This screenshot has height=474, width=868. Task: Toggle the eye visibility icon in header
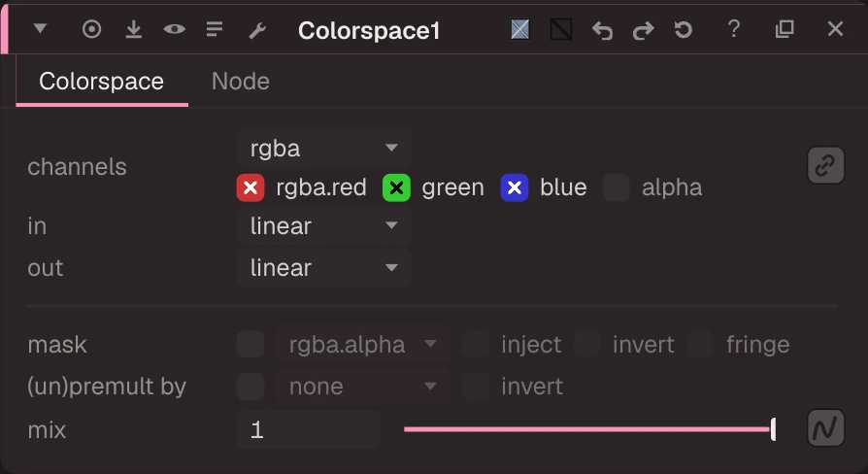pyautogui.click(x=175, y=29)
